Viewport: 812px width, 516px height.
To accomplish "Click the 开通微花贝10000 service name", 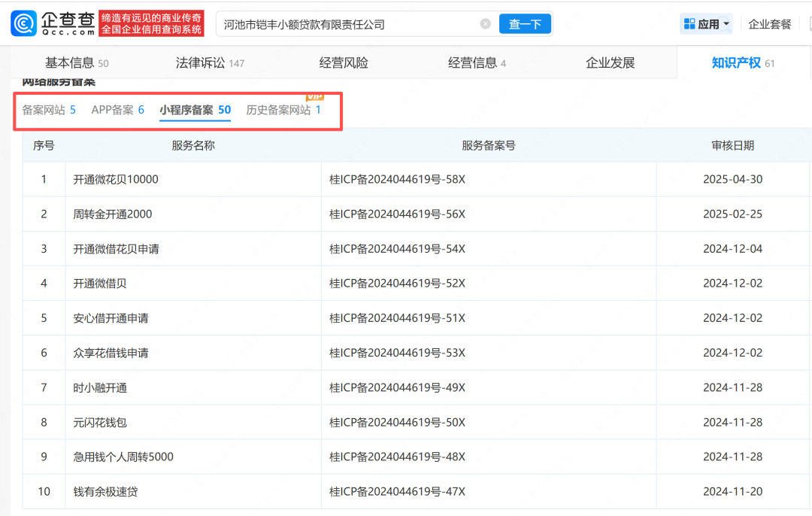I will click(116, 180).
